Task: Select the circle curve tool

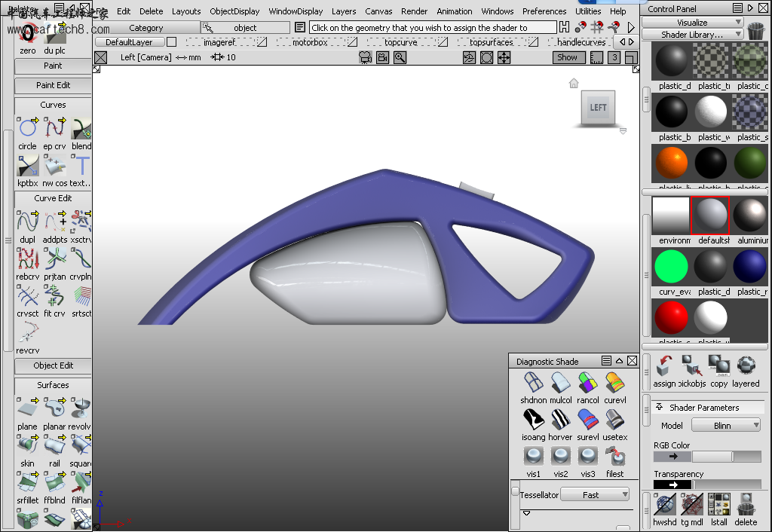Action: pyautogui.click(x=28, y=128)
